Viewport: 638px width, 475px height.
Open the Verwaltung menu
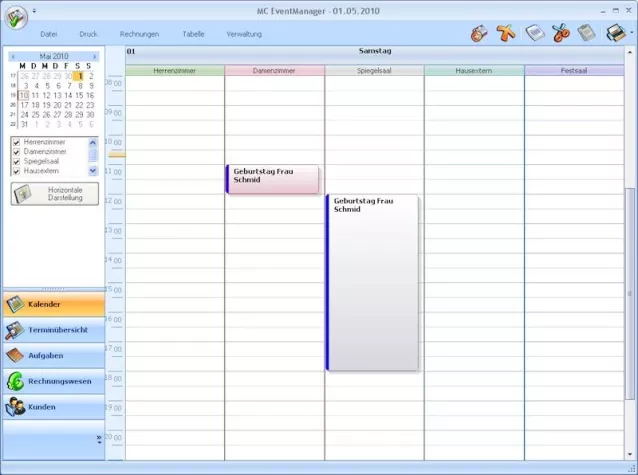[x=244, y=34]
